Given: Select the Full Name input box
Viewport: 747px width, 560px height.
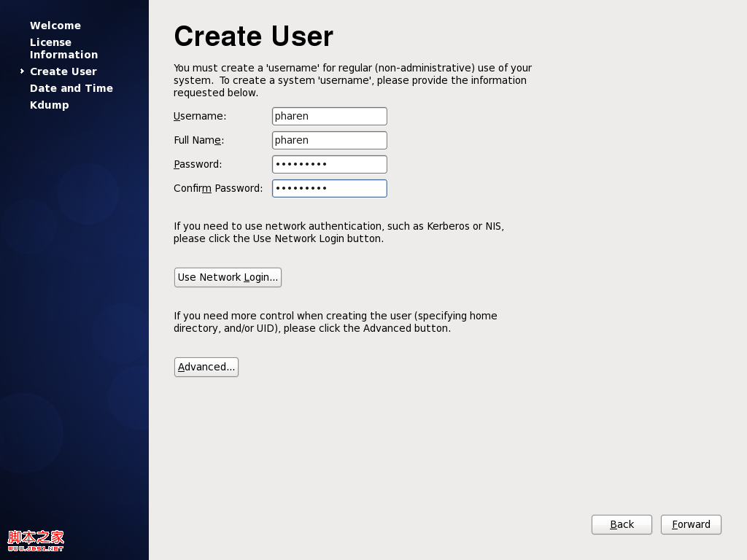Looking at the screenshot, I should [329, 140].
